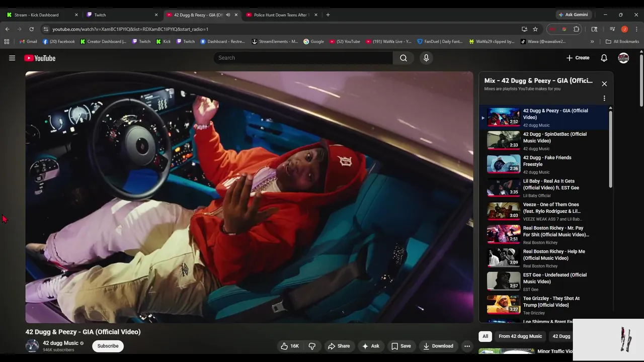Start voice search with the microphone icon
Viewport: 644px width, 362px height.
(x=426, y=58)
